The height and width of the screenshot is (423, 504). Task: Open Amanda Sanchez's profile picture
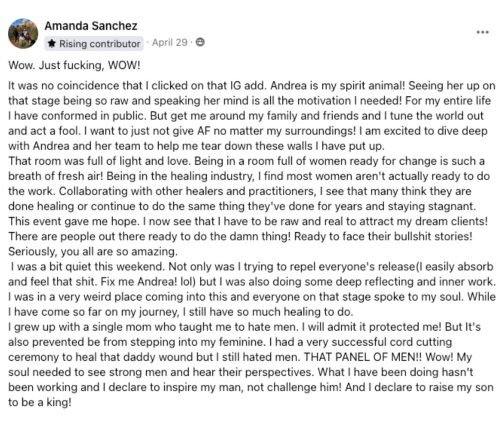click(x=23, y=33)
